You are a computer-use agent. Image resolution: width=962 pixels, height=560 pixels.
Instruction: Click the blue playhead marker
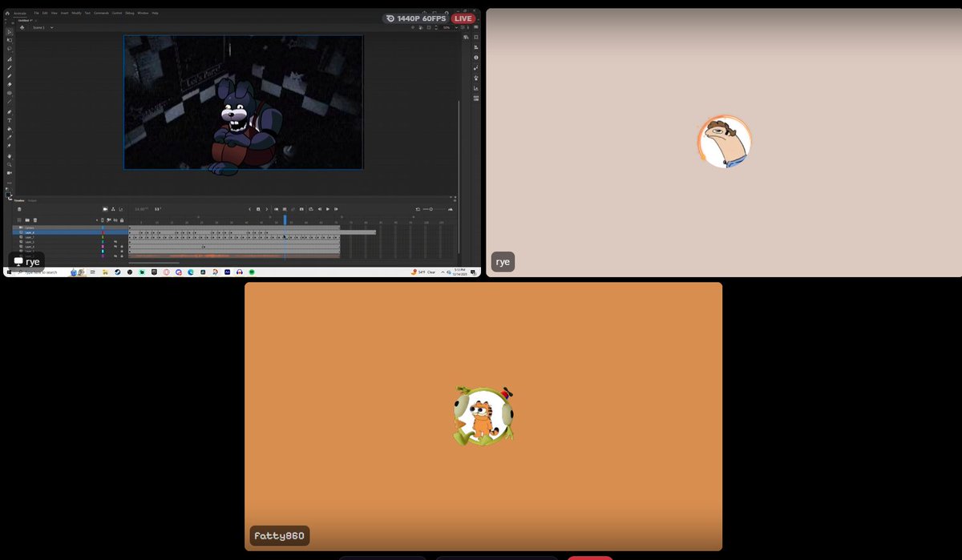(x=285, y=220)
